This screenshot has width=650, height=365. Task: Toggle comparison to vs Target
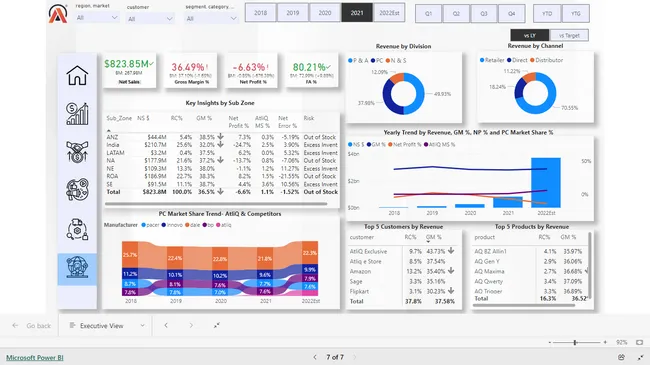point(569,35)
